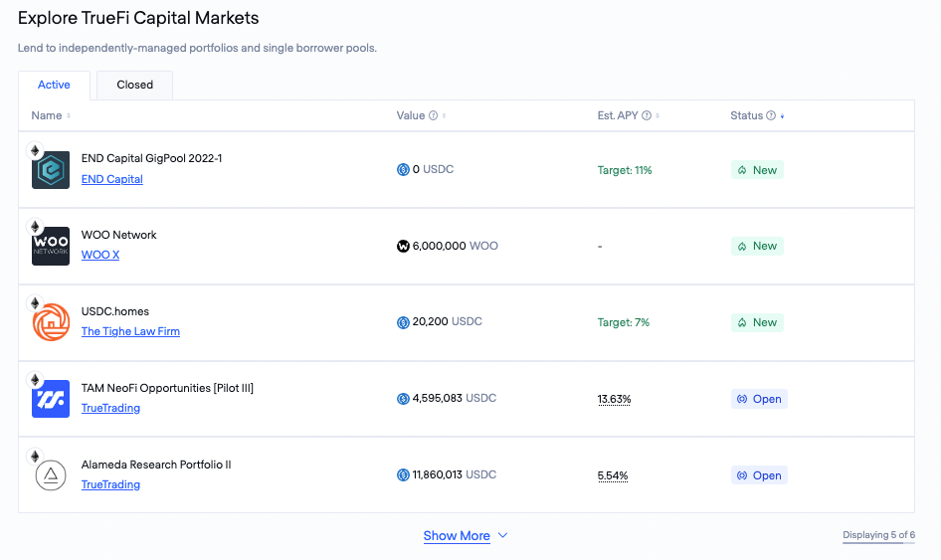
Task: Click the Name column header
Action: [x=46, y=115]
